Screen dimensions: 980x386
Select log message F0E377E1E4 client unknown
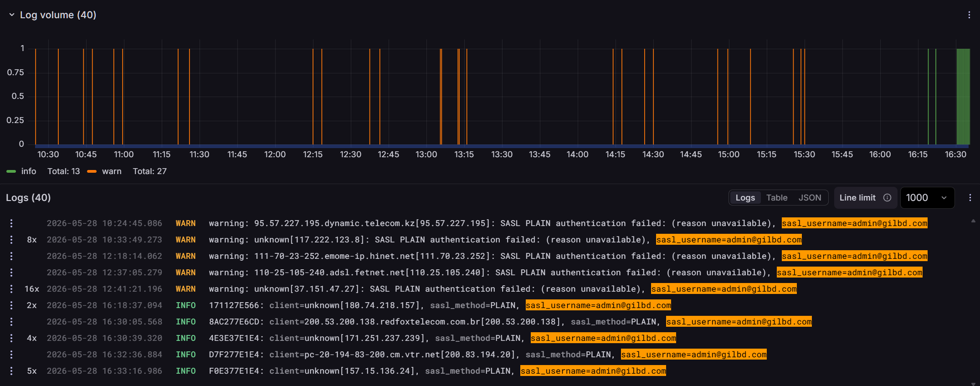click(437, 371)
